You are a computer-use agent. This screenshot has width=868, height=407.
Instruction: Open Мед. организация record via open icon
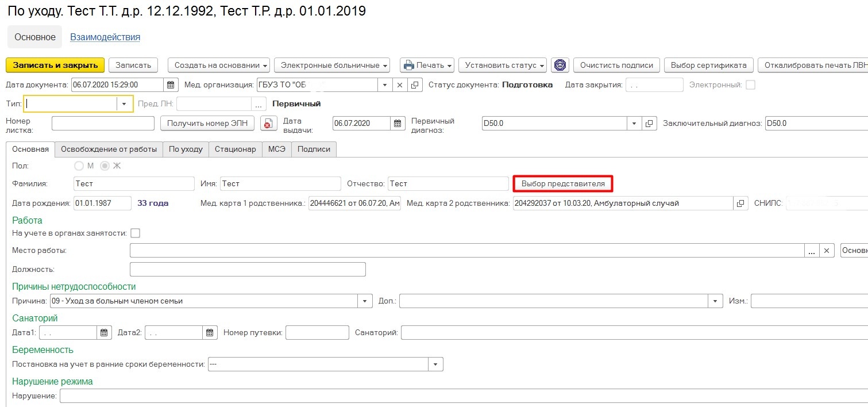pyautogui.click(x=415, y=85)
